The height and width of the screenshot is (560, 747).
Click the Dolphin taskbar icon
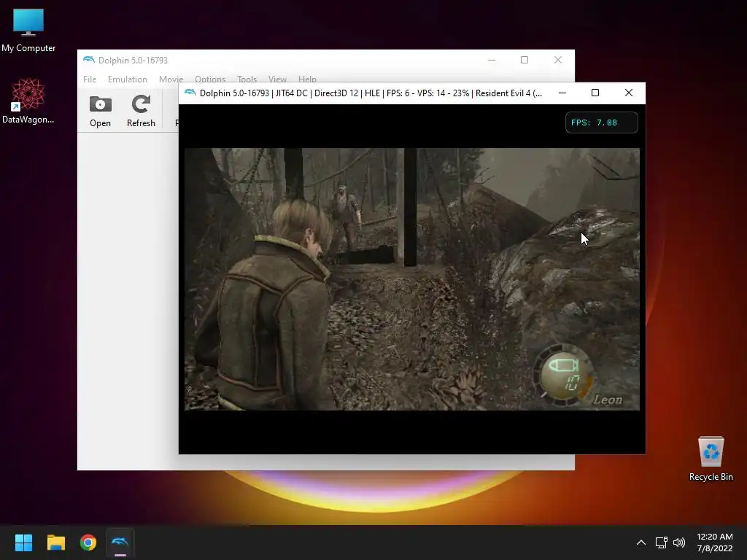[x=120, y=542]
